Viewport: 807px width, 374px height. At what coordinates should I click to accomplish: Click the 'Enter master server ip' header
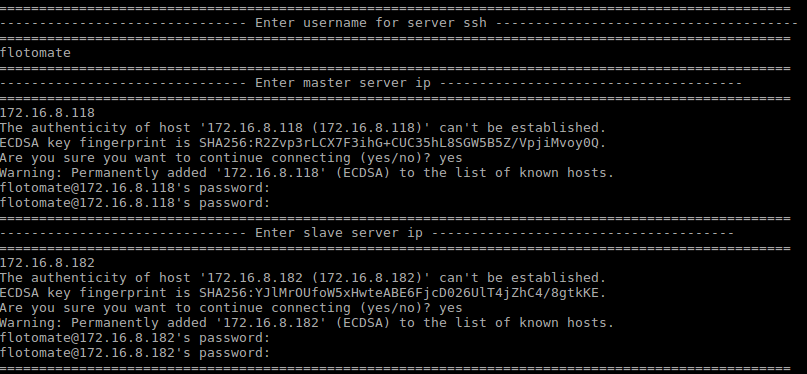343,83
